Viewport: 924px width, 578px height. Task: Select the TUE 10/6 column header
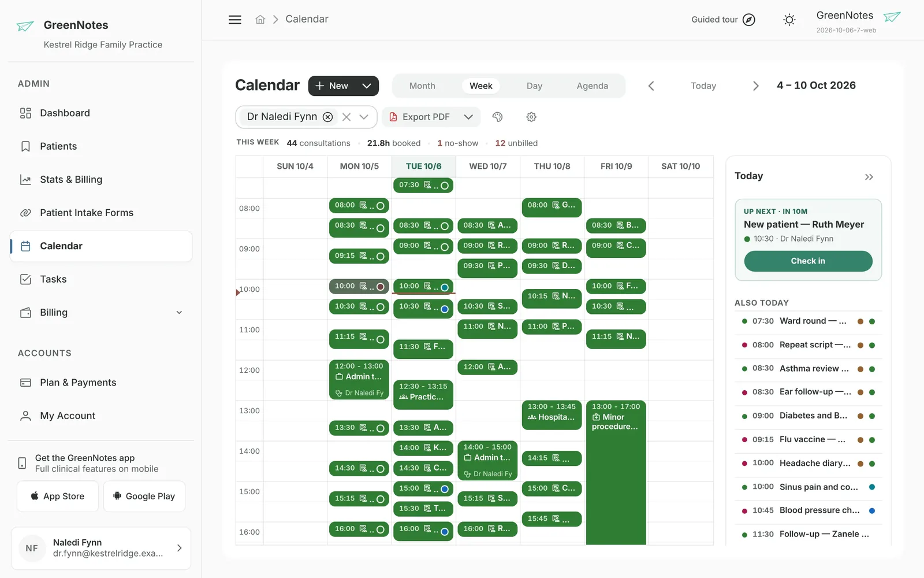[423, 166]
